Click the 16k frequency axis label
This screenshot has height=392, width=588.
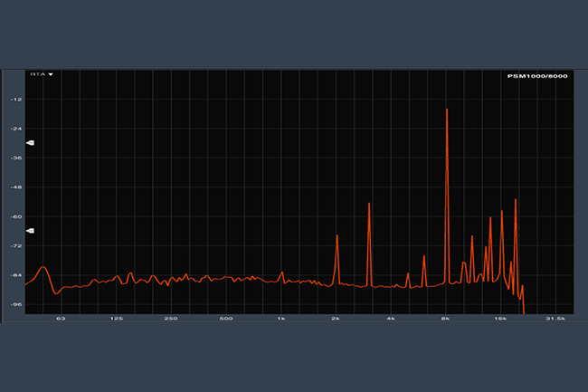click(x=500, y=319)
